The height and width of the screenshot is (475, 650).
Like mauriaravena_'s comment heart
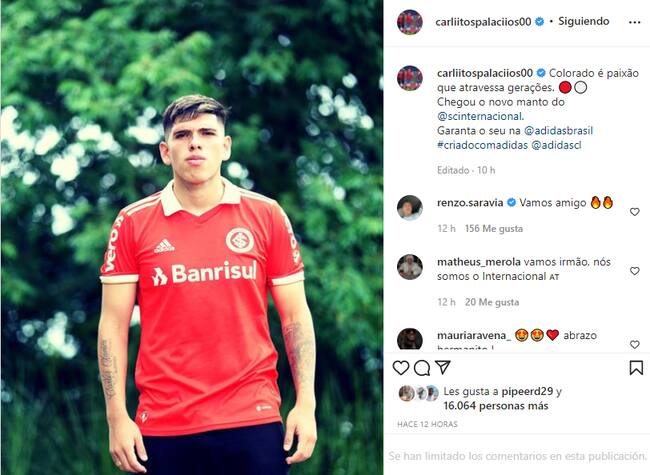635,344
